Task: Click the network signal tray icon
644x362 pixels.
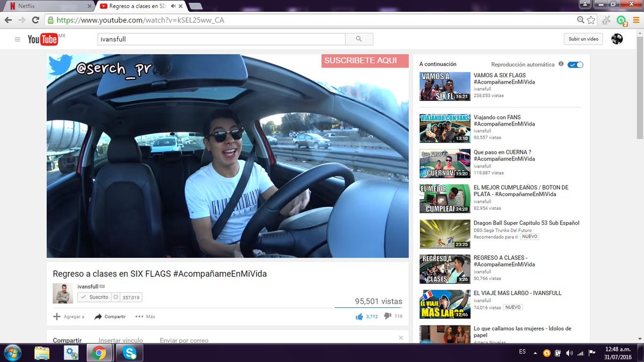Action: point(581,353)
